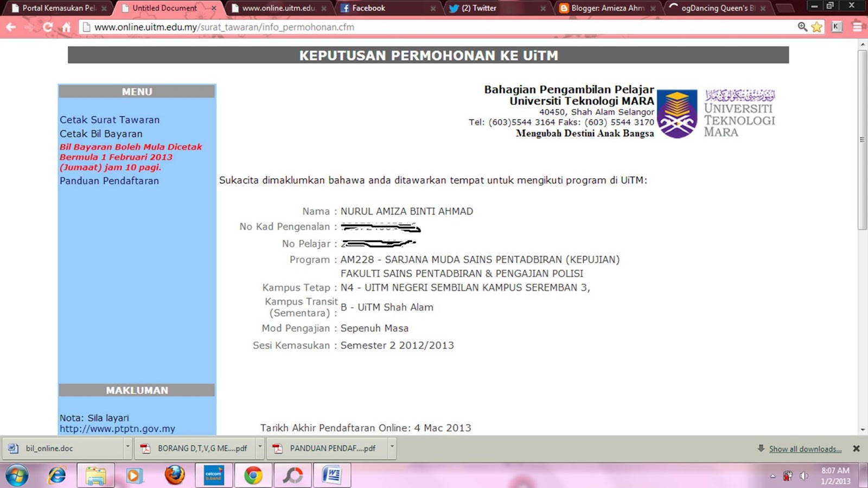The width and height of the screenshot is (868, 488).
Task: Switch to Blogger: Amieza Ahm tab
Action: (x=608, y=8)
